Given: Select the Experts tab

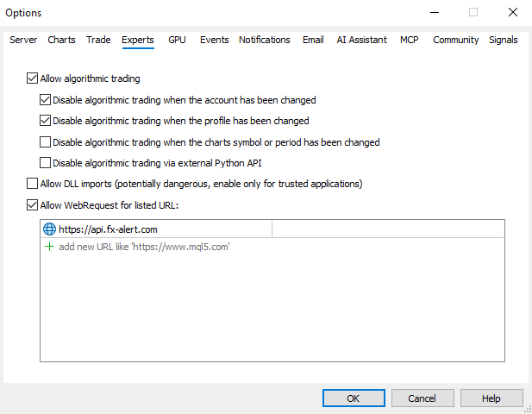Looking at the screenshot, I should [x=138, y=40].
